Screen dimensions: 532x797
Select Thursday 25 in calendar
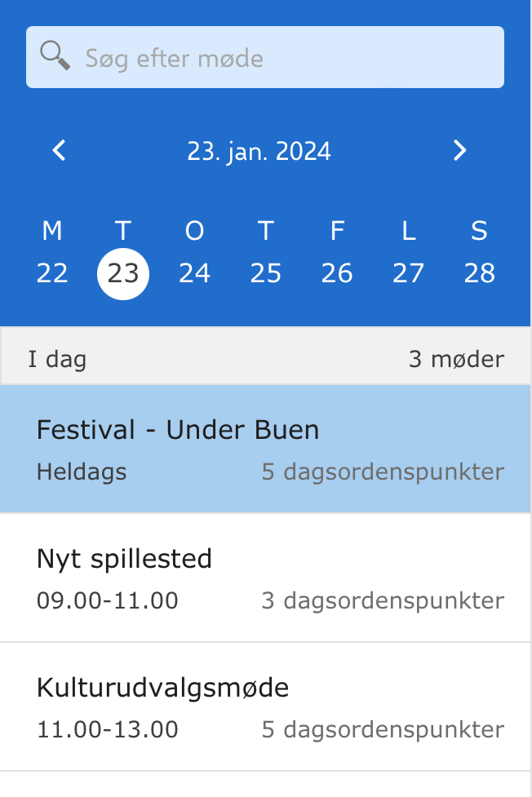click(x=266, y=272)
